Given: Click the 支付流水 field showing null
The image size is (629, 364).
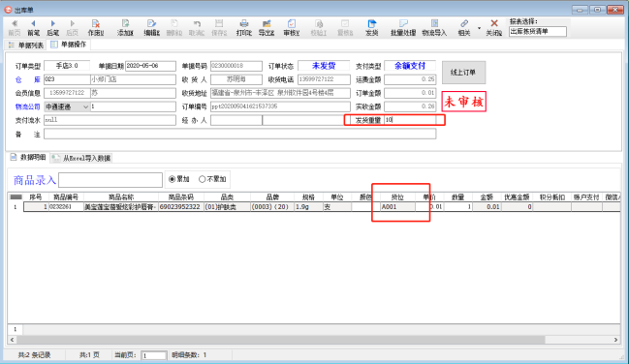Looking at the screenshot, I should [x=110, y=120].
